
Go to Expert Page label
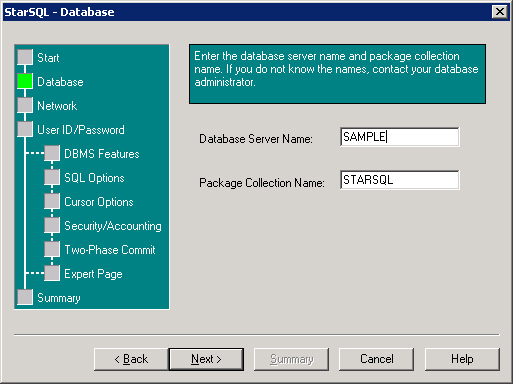coord(93,274)
